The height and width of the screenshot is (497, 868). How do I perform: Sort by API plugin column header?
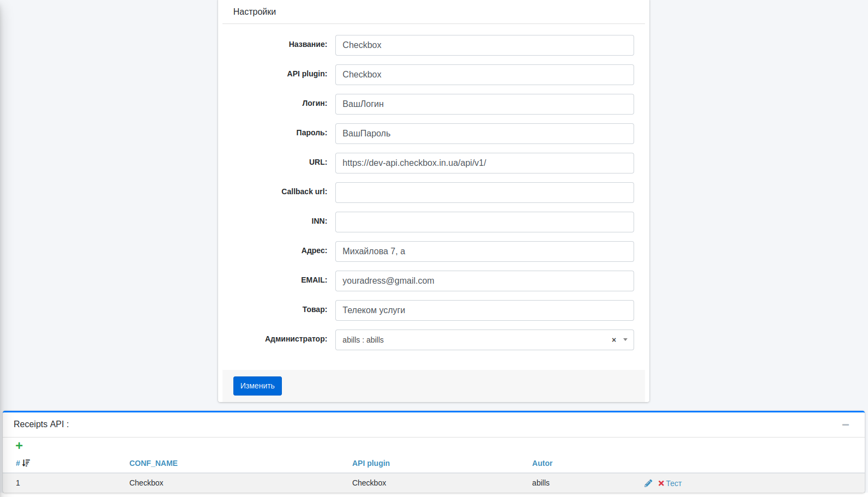(371, 463)
